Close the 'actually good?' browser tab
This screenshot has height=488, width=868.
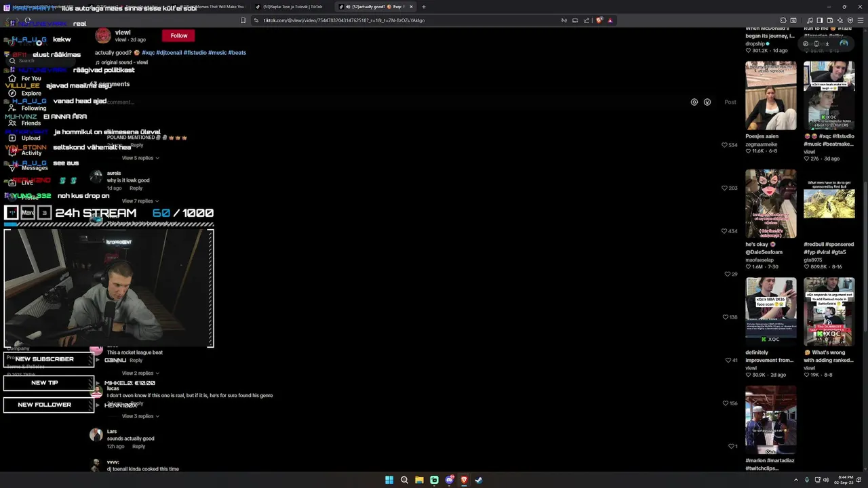coord(411,7)
